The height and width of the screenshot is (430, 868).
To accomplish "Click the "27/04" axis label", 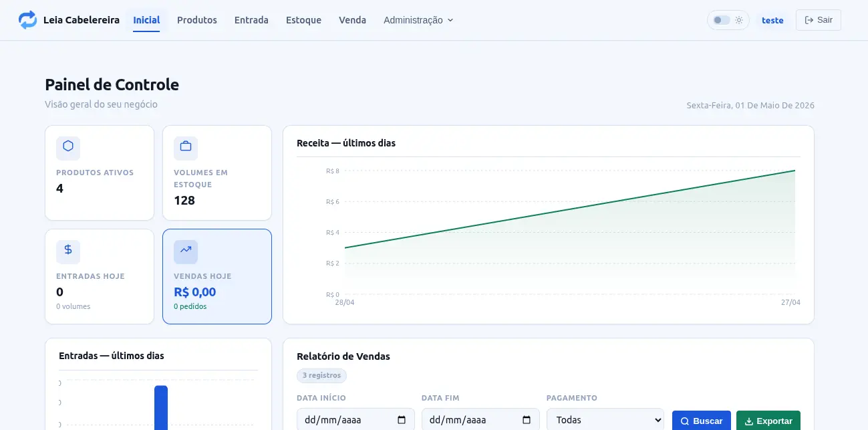I will point(790,302).
